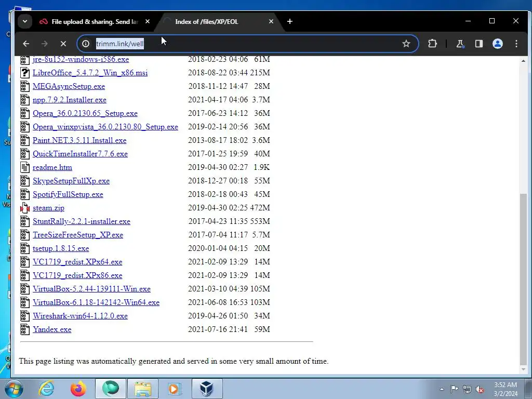Image resolution: width=532 pixels, height=399 pixels.
Task: Open a new browser tab
Action: pos(290,21)
